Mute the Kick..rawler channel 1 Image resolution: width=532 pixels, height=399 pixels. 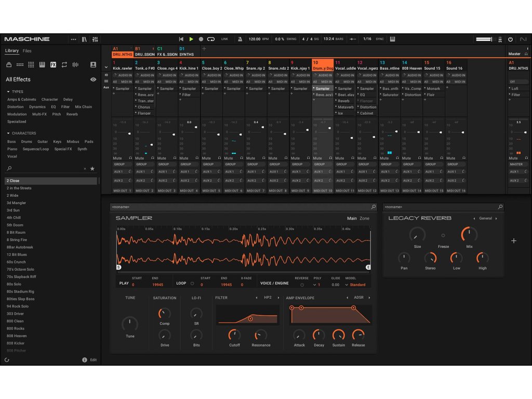point(117,158)
